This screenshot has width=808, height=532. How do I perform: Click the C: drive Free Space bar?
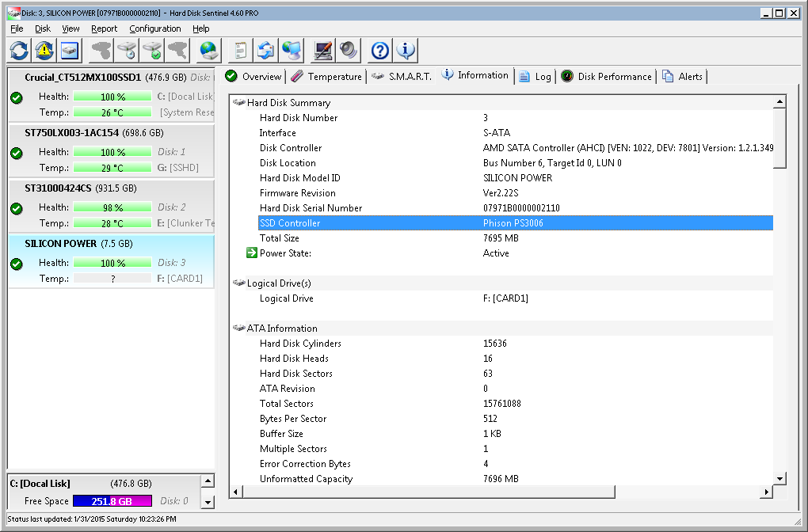tap(112, 501)
